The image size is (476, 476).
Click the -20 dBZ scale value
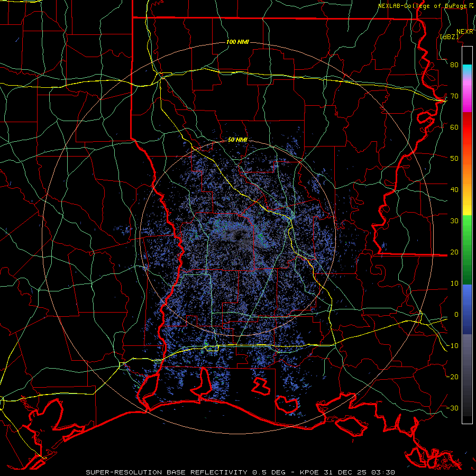point(452,377)
